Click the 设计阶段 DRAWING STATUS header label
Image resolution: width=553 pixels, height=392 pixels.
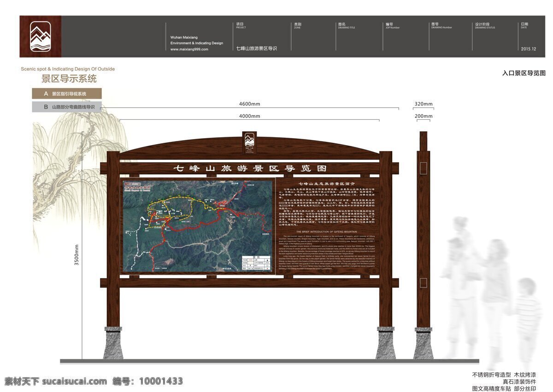tap(485, 25)
